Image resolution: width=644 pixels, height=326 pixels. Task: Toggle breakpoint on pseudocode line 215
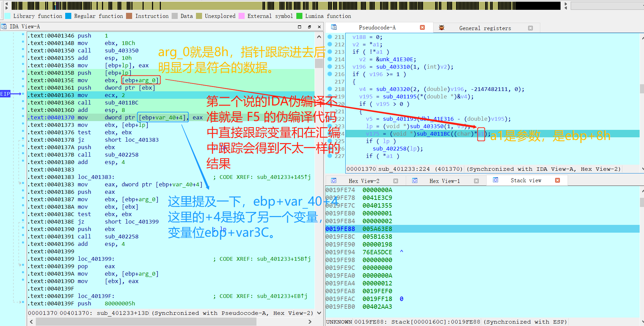pos(330,66)
